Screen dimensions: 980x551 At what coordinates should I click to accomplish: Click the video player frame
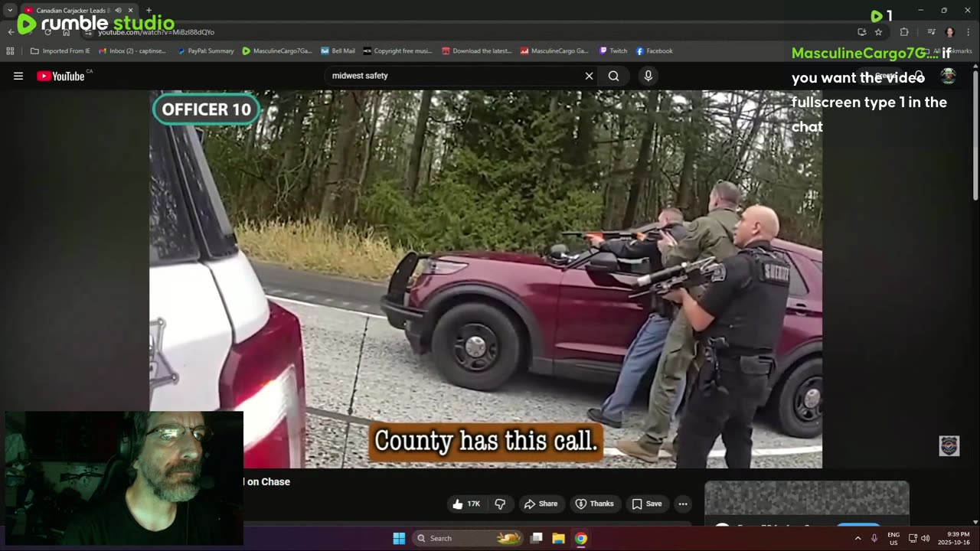coord(485,279)
